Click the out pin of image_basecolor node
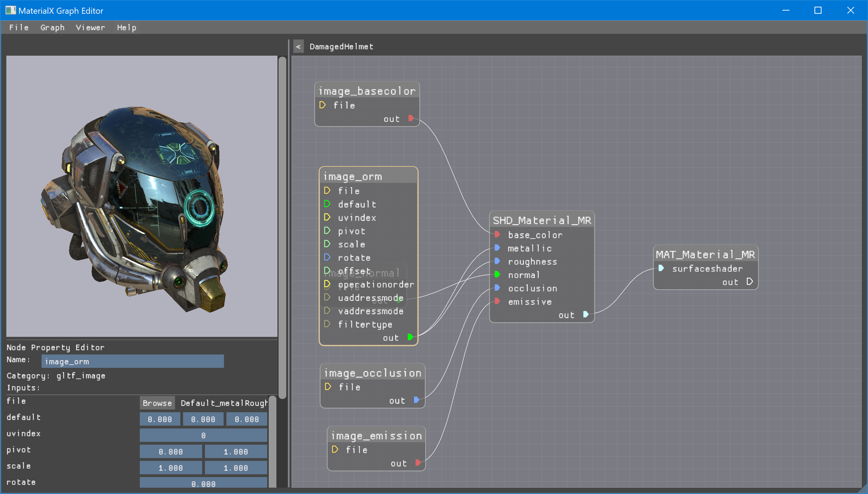Screen dimensions: 868x494 (x=411, y=118)
